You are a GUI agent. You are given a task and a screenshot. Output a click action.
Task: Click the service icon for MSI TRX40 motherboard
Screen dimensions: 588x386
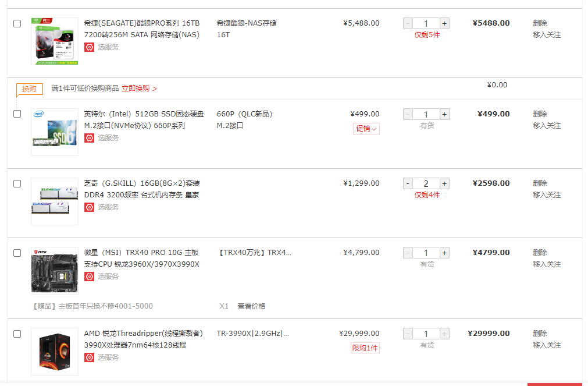89,277
